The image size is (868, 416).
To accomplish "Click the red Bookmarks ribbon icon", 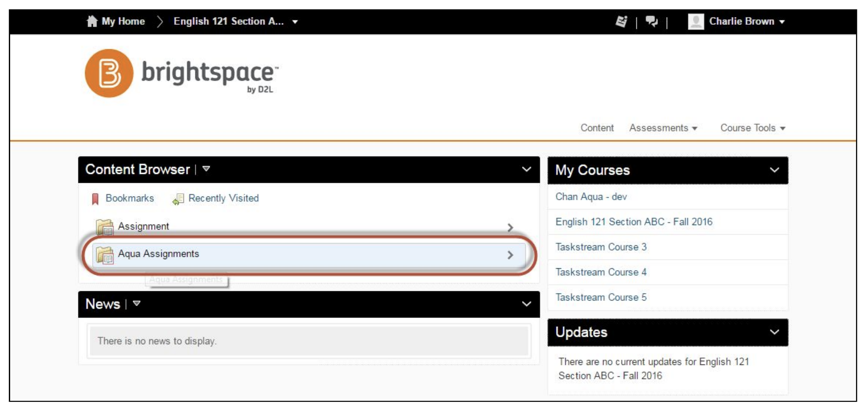I will coord(95,199).
